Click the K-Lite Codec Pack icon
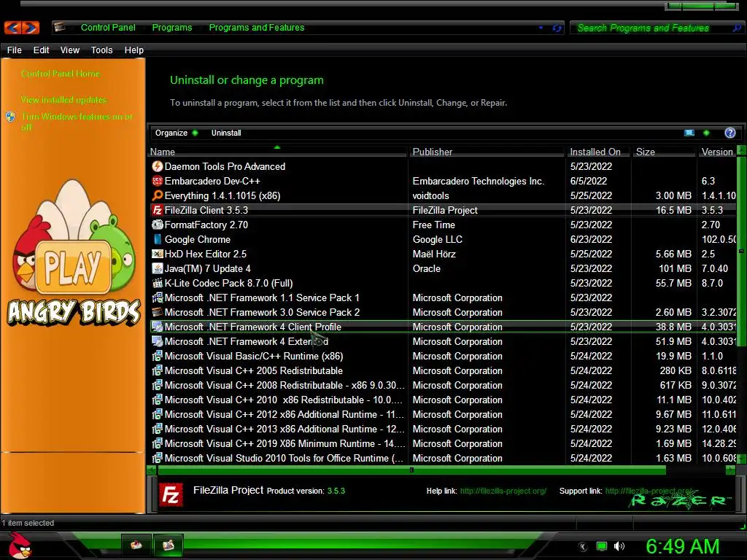This screenshot has width=747, height=560. tap(158, 283)
